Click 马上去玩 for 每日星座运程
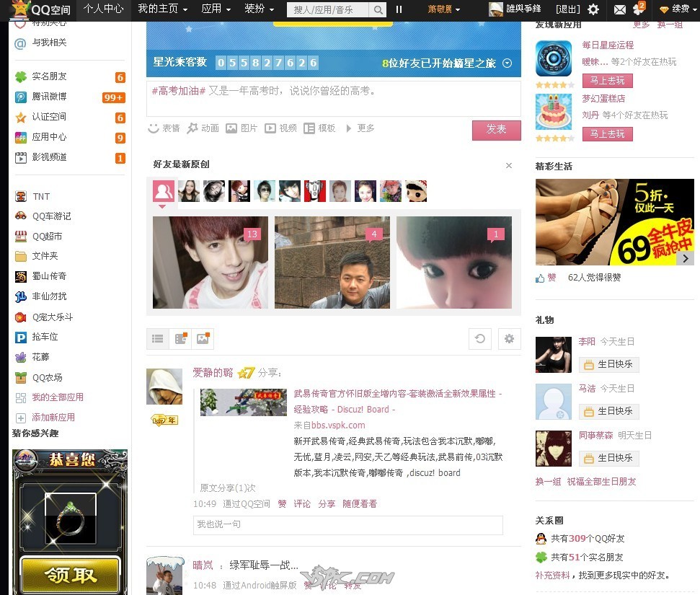This screenshot has width=700, height=595. [608, 81]
